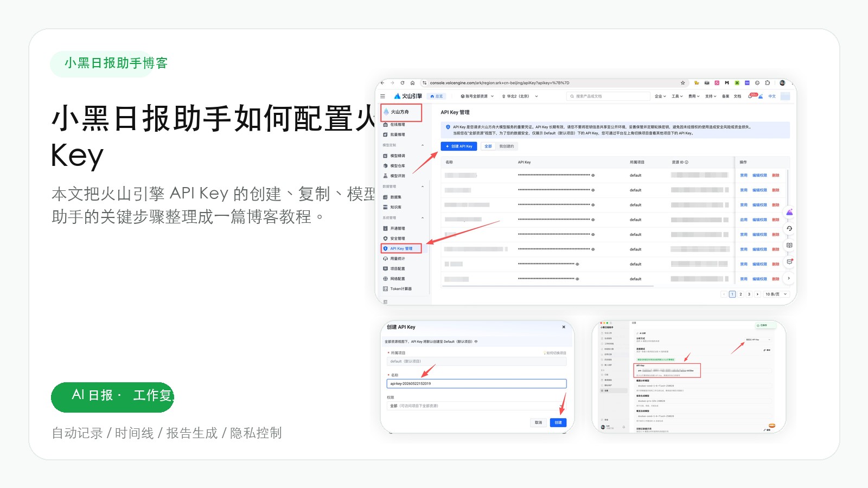Image resolution: width=868 pixels, height=488 pixels.
Task: Click 禁用 in the first table row
Action: [x=744, y=176]
